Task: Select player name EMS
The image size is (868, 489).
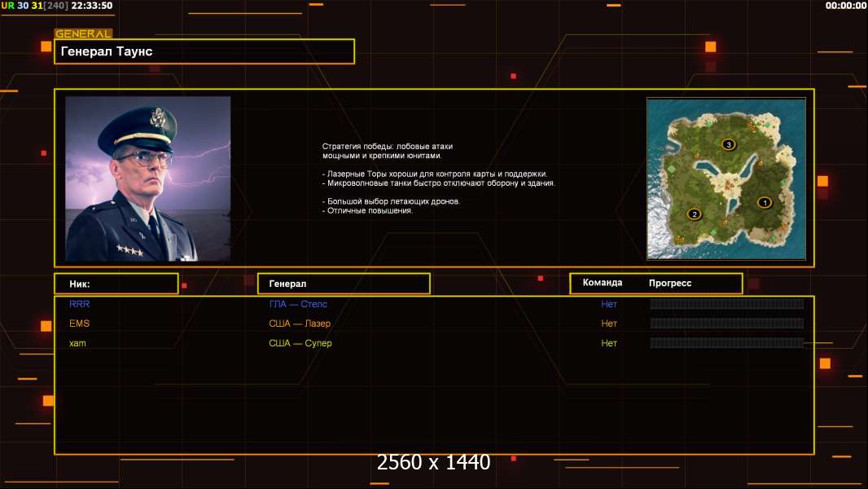Action: pyautogui.click(x=79, y=324)
